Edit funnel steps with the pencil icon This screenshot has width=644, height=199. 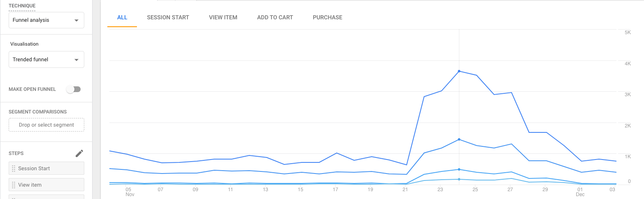(79, 153)
